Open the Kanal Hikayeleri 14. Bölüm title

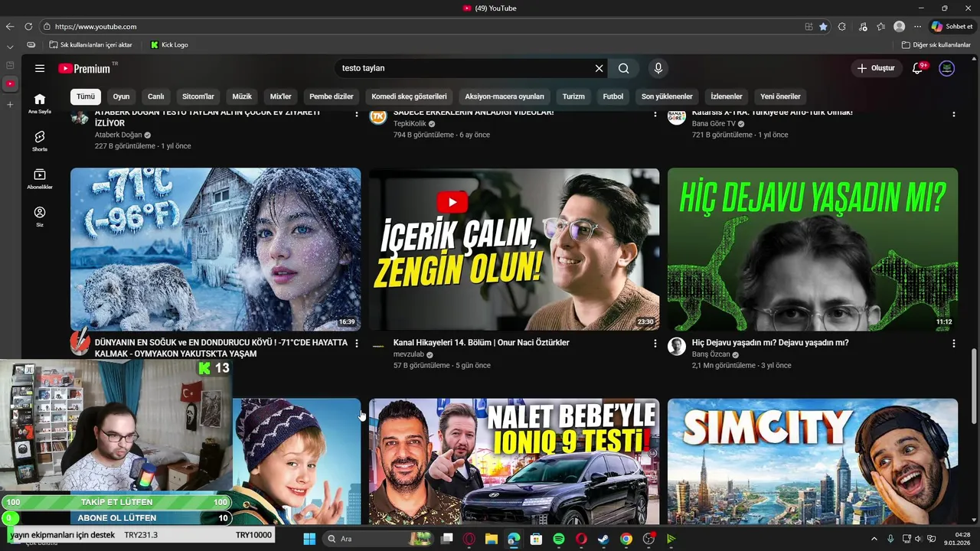(481, 343)
